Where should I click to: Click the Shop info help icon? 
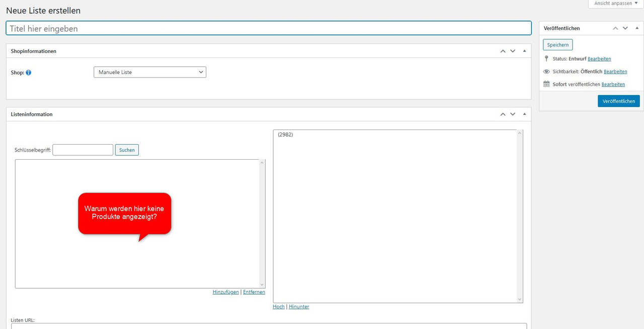tap(29, 73)
